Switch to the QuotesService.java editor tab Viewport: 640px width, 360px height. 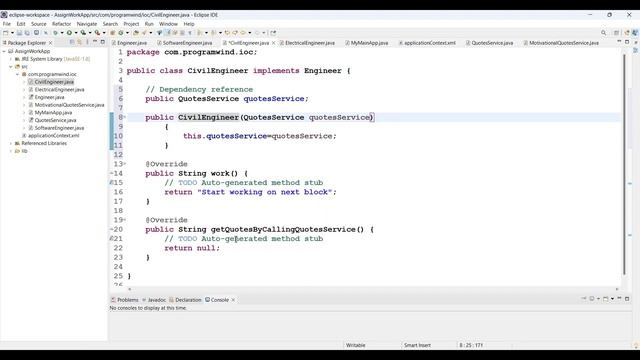coord(490,42)
